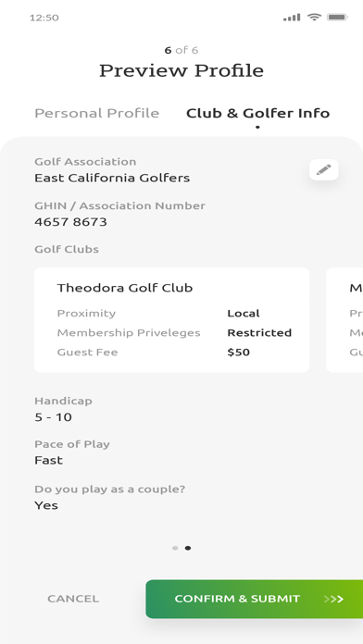Tap the Handicap value 5 - 10
The width and height of the screenshot is (363, 644).
pyautogui.click(x=53, y=417)
